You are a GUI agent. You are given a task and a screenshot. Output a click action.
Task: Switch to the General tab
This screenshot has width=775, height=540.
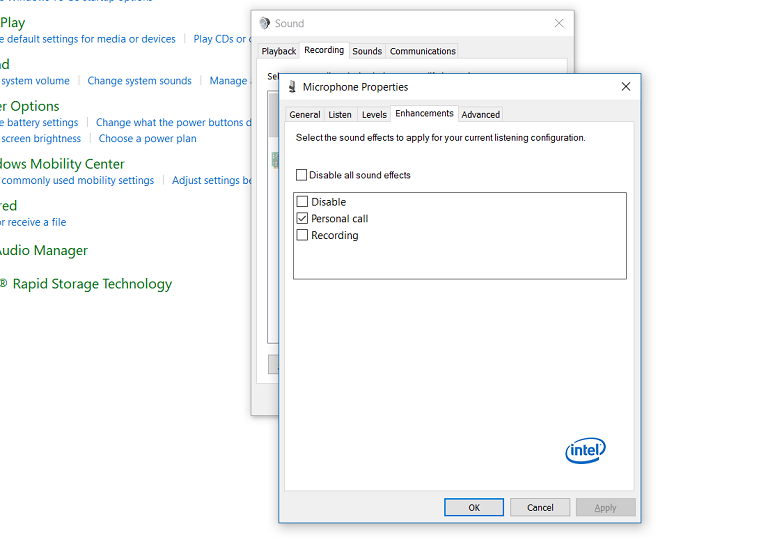(304, 115)
